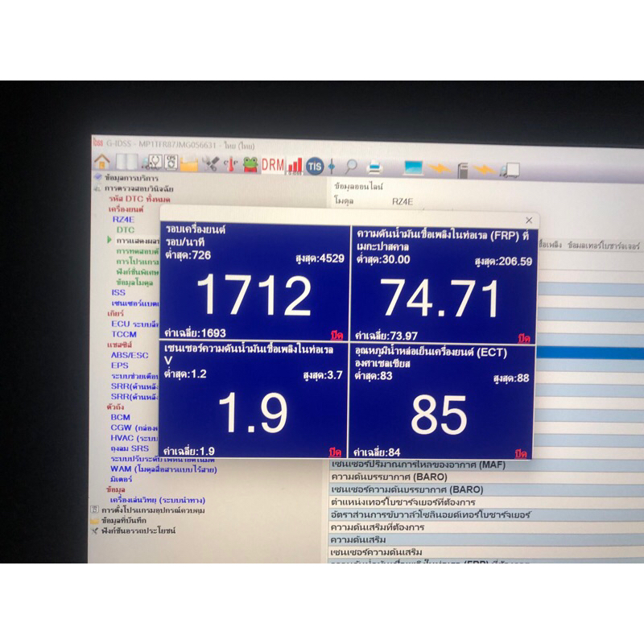Open the red bar chart icon
644x644 pixels.
coord(295,165)
